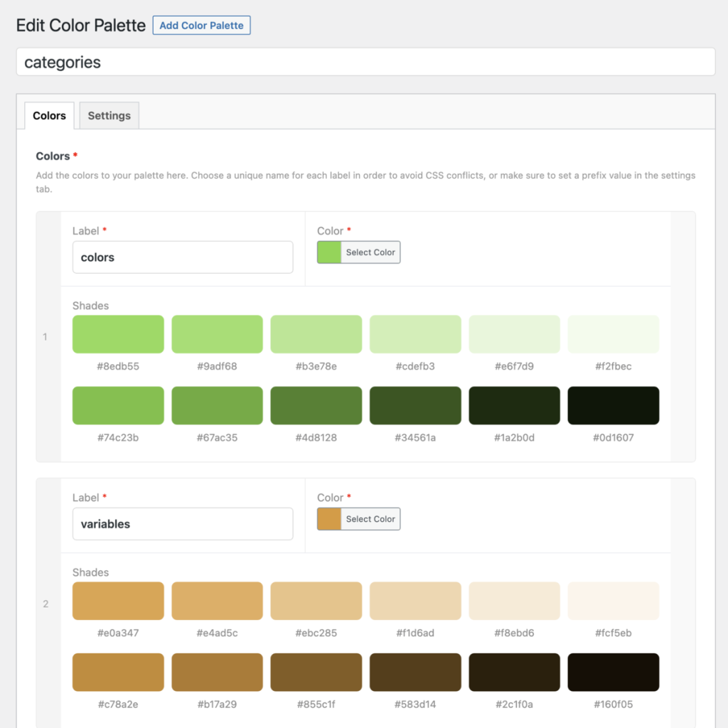Click the palette title field 'categories'
Viewport: 728px width, 728px height.
365,62
